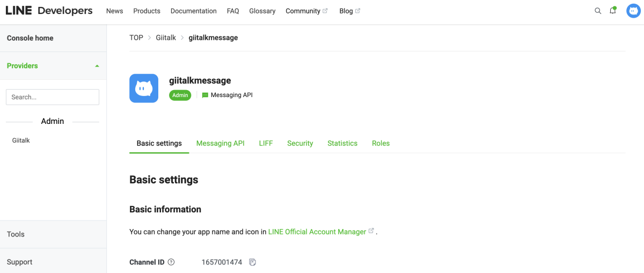Click the provider search input field
Viewport: 644px width, 273px height.
[x=53, y=97]
